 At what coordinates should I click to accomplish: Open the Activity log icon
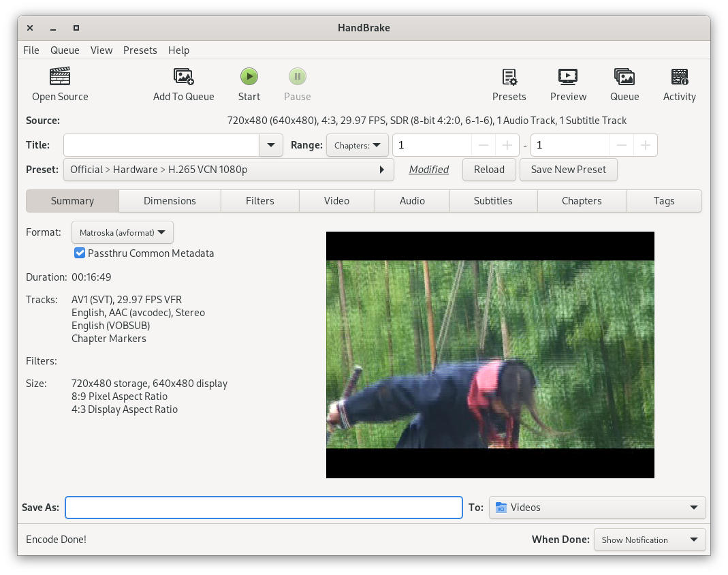[679, 76]
